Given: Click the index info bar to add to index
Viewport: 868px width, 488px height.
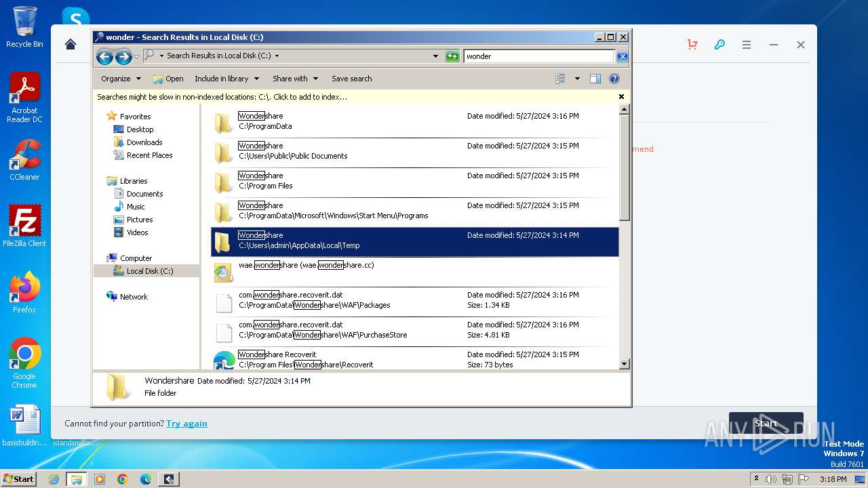Looking at the screenshot, I should [x=222, y=97].
